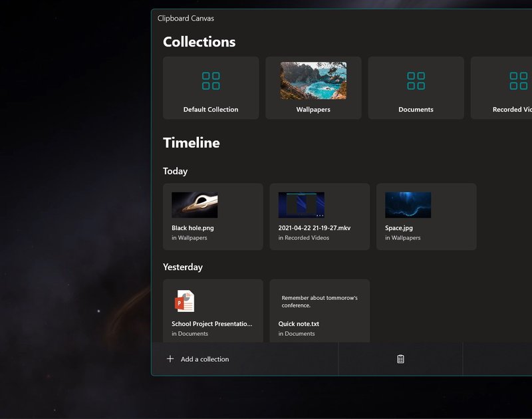Image resolution: width=532 pixels, height=419 pixels.
Task: Click the Clipboard Canvas window title
Action: (186, 19)
